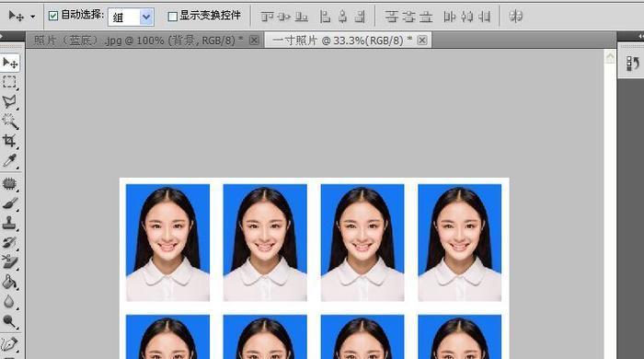Click the Auto-Align Layers icon

point(515,17)
